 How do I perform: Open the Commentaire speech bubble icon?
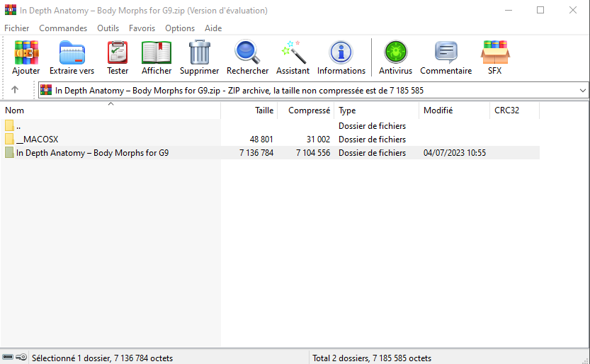pyautogui.click(x=446, y=52)
